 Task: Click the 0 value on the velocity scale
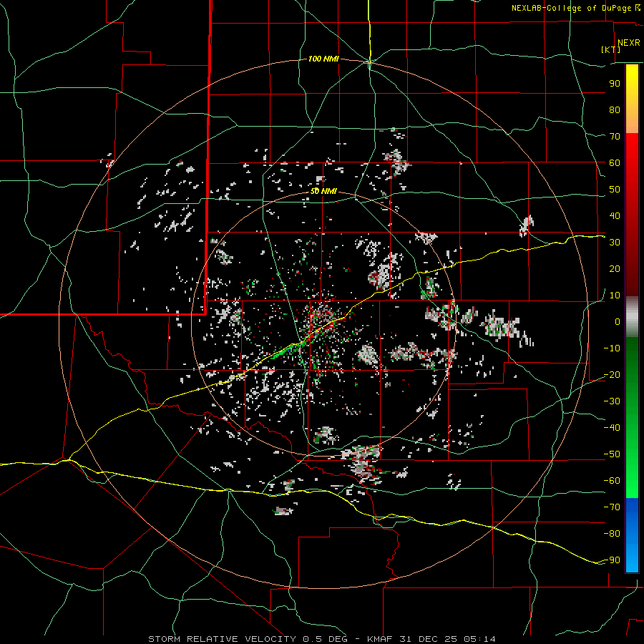coord(618,322)
